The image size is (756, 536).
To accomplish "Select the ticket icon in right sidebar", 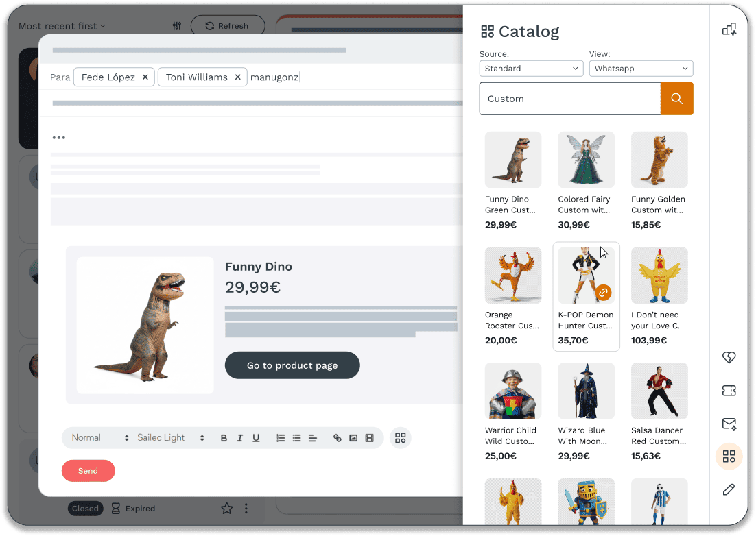I will (729, 390).
